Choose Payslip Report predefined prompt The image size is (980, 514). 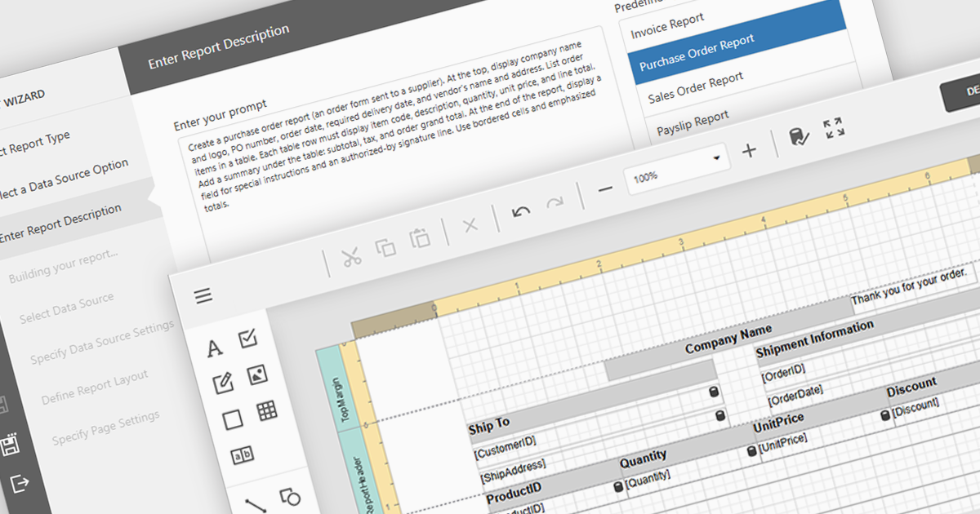(693, 122)
